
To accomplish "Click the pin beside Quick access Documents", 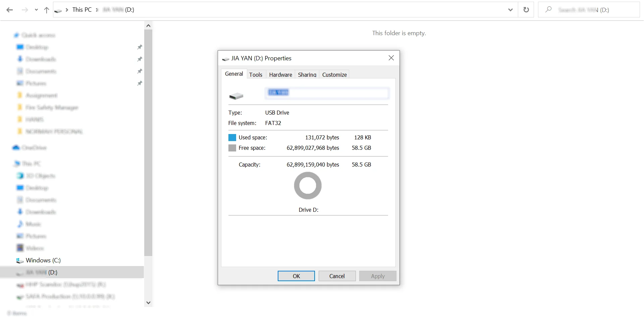I will click(140, 71).
